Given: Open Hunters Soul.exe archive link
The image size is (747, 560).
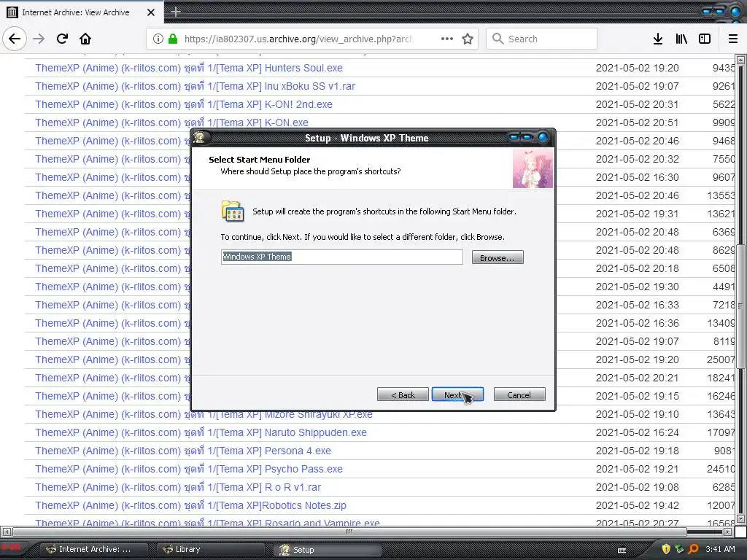Looking at the screenshot, I should coord(189,68).
